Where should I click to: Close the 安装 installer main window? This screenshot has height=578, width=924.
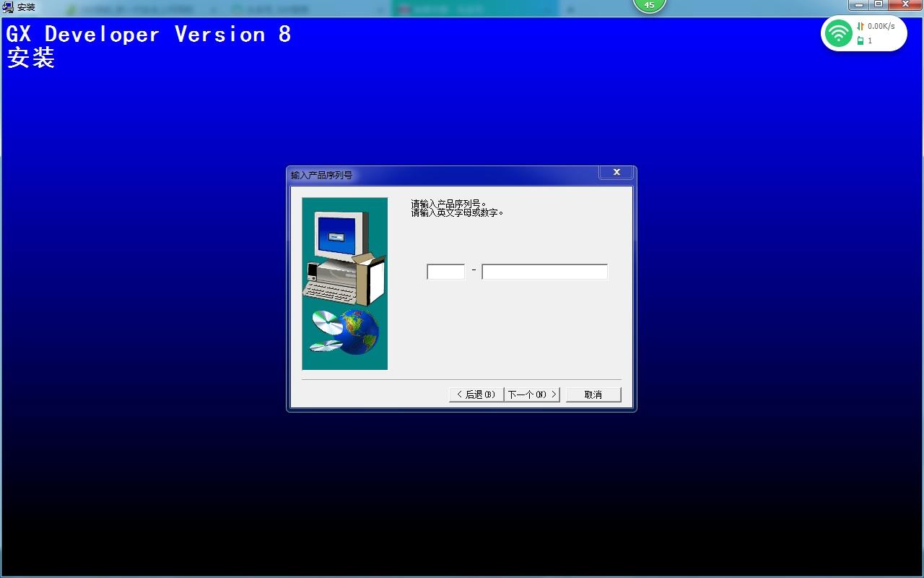(905, 4)
